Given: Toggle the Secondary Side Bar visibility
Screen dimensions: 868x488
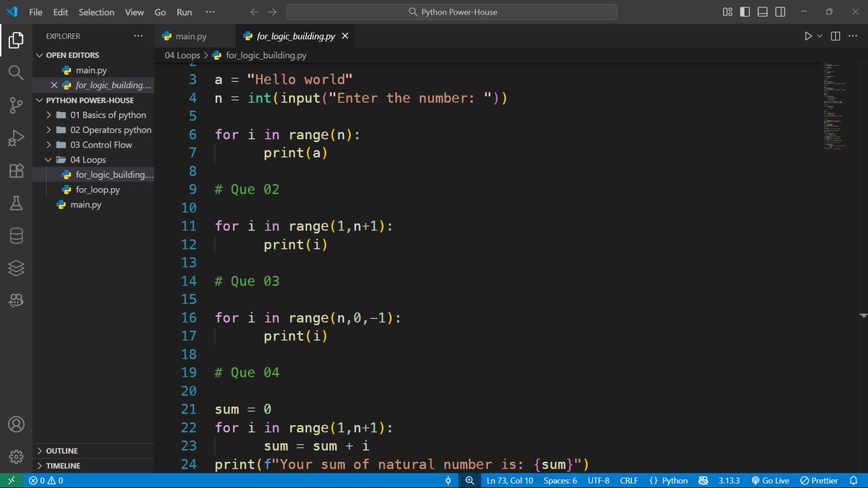Looking at the screenshot, I should pos(780,12).
